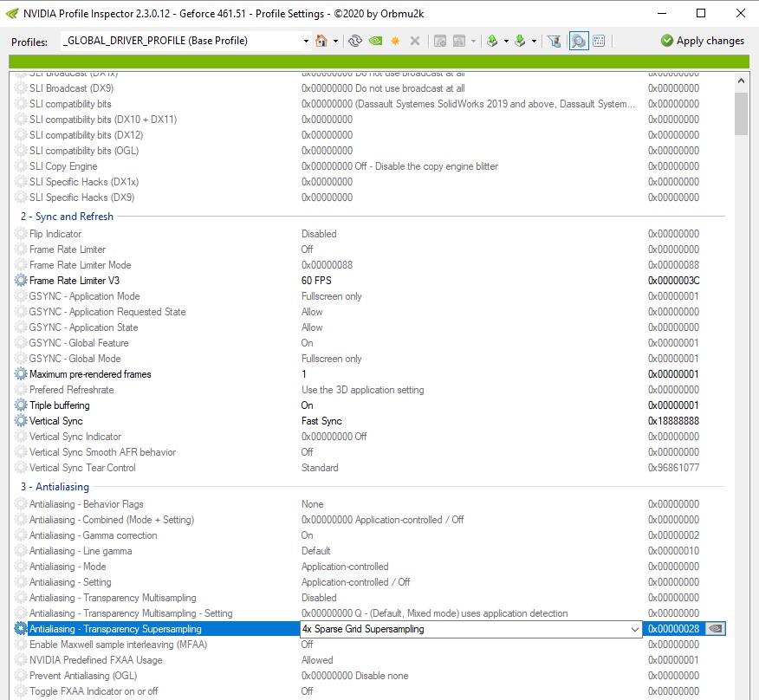Click the gear icon beside Vertical Sync Tear Control
Image resolution: width=759 pixels, height=700 pixels.
pyautogui.click(x=21, y=468)
